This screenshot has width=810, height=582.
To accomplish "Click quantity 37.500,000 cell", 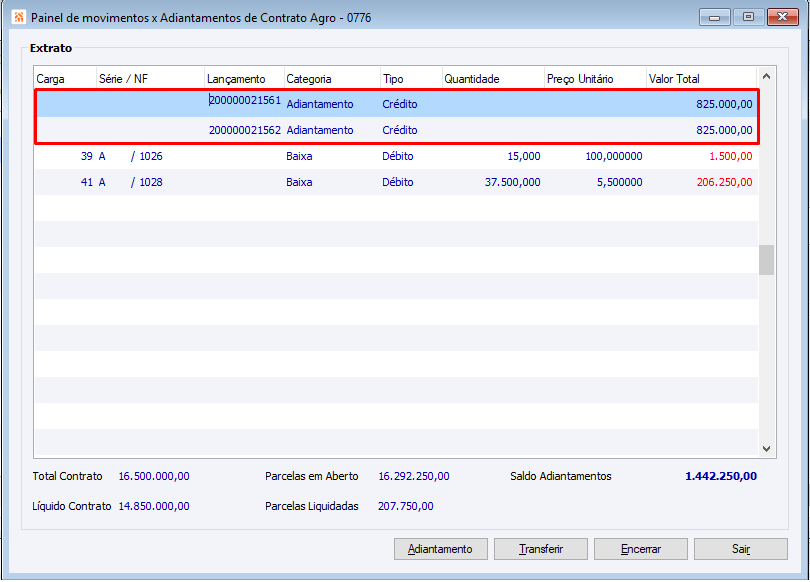I will pyautogui.click(x=512, y=182).
